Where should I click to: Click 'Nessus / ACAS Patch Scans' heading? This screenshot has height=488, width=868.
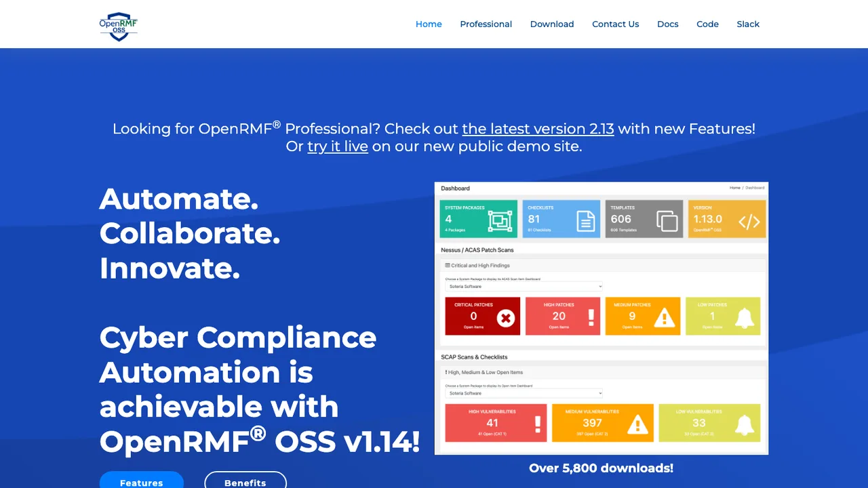(477, 250)
